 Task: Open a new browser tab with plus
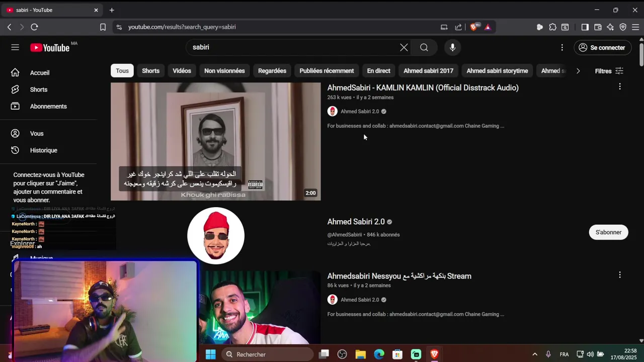tap(112, 10)
